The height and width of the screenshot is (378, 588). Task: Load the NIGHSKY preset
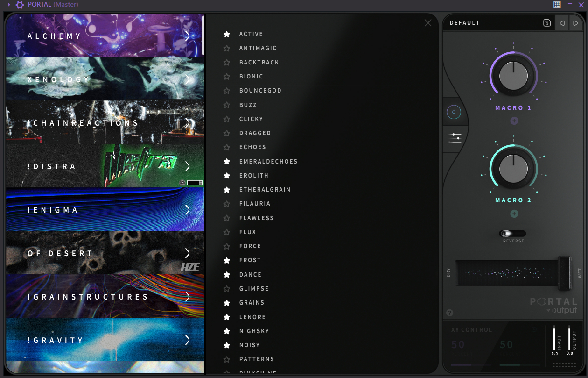tap(254, 331)
